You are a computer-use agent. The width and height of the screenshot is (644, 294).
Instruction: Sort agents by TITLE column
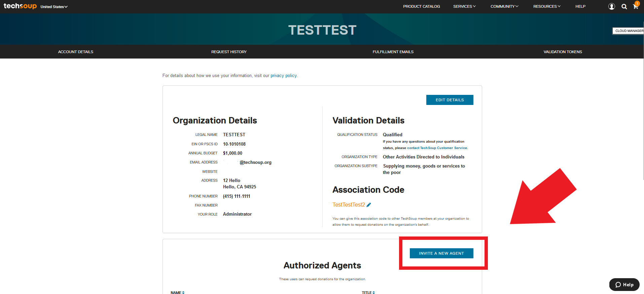(x=368, y=292)
